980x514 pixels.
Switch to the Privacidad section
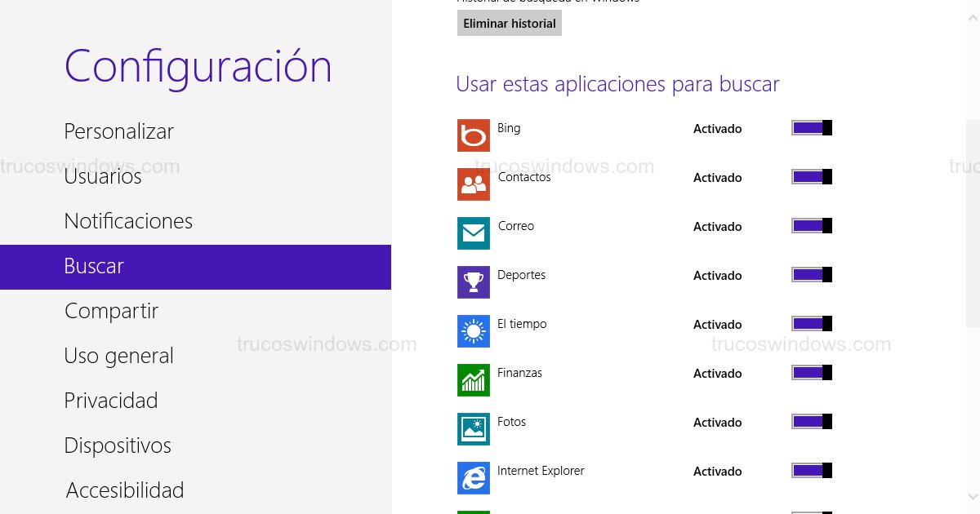[x=110, y=401]
